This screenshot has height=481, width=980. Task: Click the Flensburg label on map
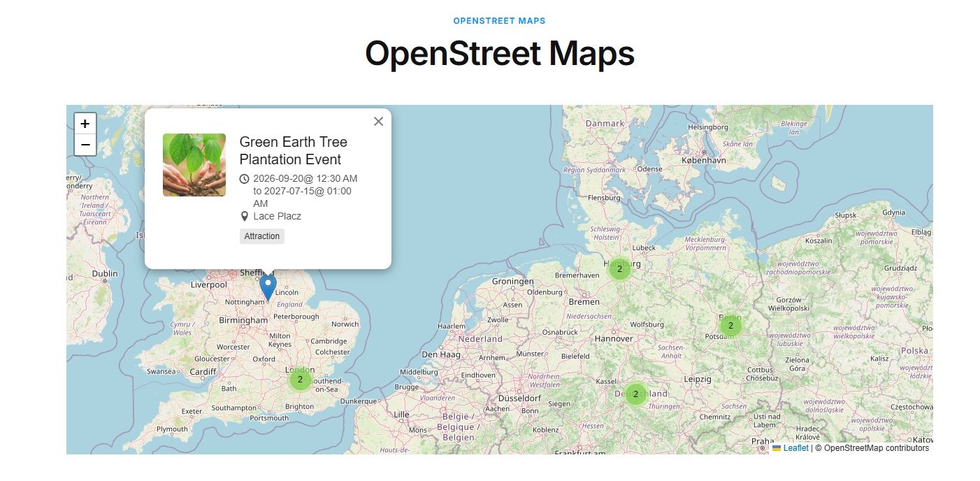click(x=604, y=198)
